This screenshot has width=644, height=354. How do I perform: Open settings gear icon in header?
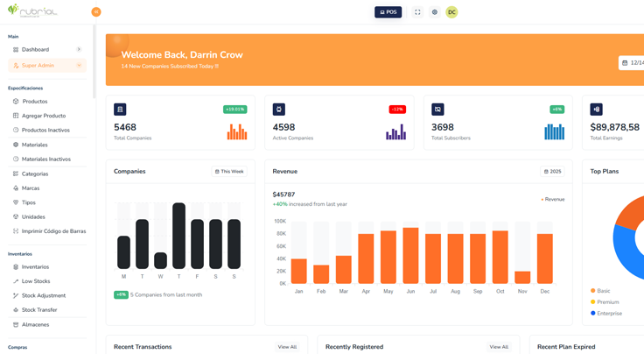pyautogui.click(x=435, y=12)
